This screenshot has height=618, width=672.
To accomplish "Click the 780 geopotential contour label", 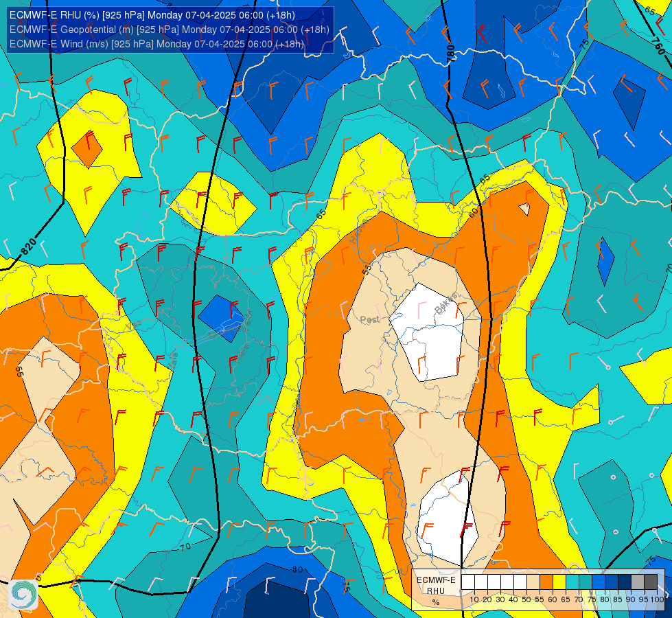I will coord(450,54).
